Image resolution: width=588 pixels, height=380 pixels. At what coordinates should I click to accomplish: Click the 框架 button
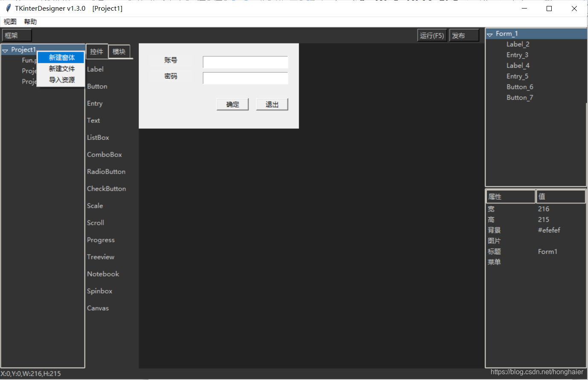[17, 35]
